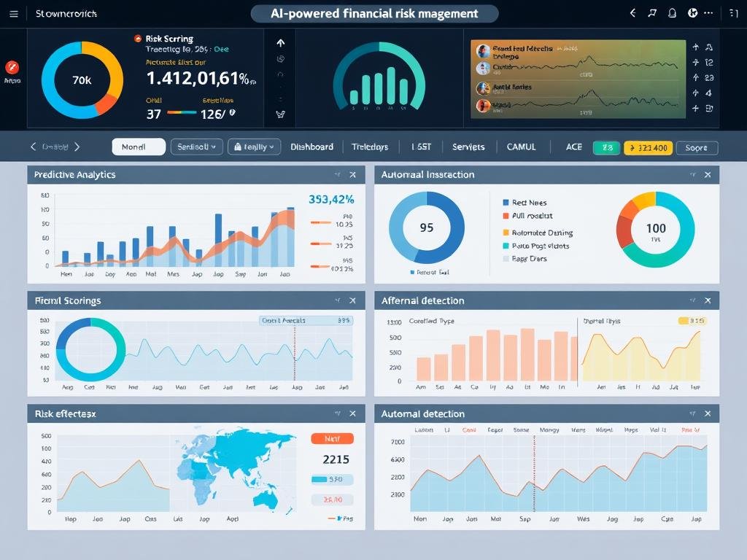Click the 'Sopre' button in the navigation bar
747x560 pixels.
pos(697,147)
